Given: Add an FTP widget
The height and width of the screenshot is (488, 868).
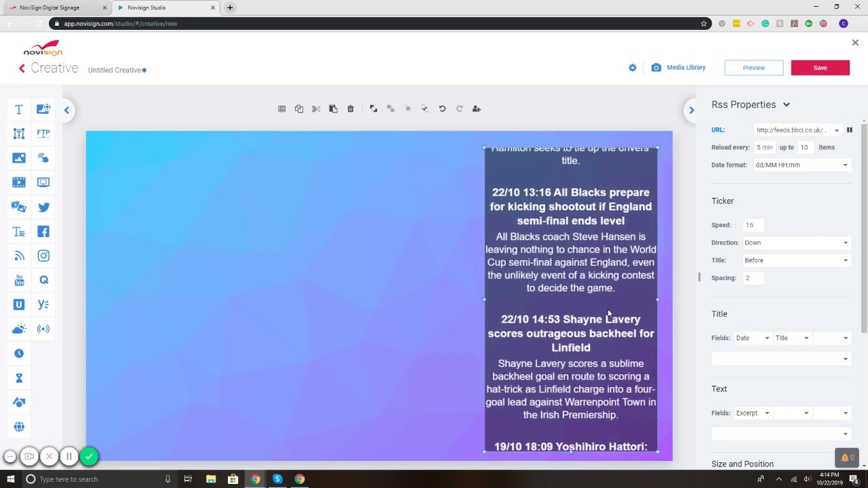Looking at the screenshot, I should pyautogui.click(x=43, y=134).
